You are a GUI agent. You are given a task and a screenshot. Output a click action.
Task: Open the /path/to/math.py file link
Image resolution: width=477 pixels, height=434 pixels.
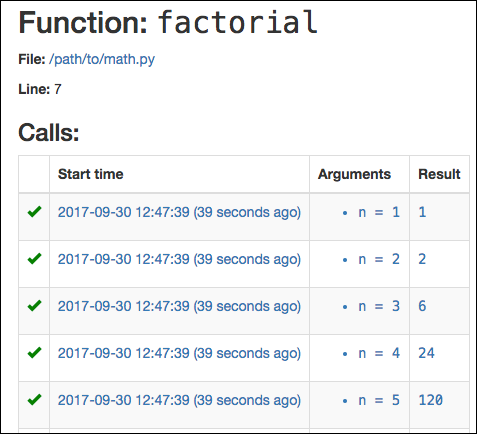click(x=102, y=60)
